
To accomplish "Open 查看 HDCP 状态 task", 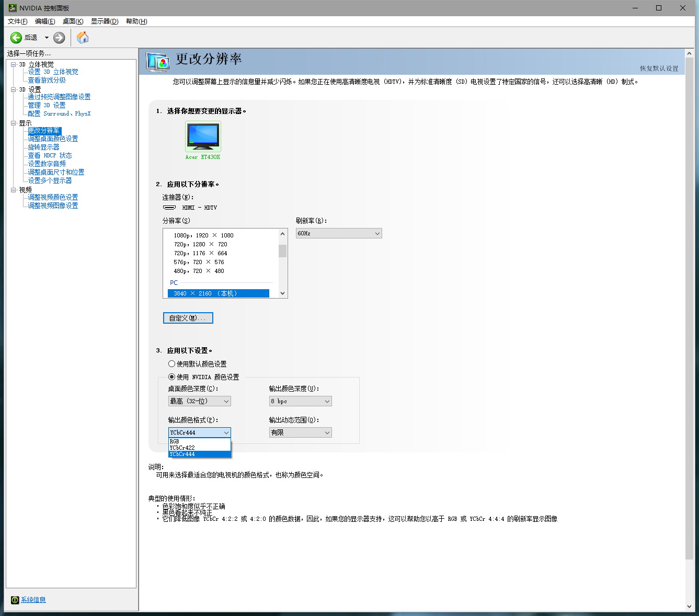I will (x=50, y=155).
